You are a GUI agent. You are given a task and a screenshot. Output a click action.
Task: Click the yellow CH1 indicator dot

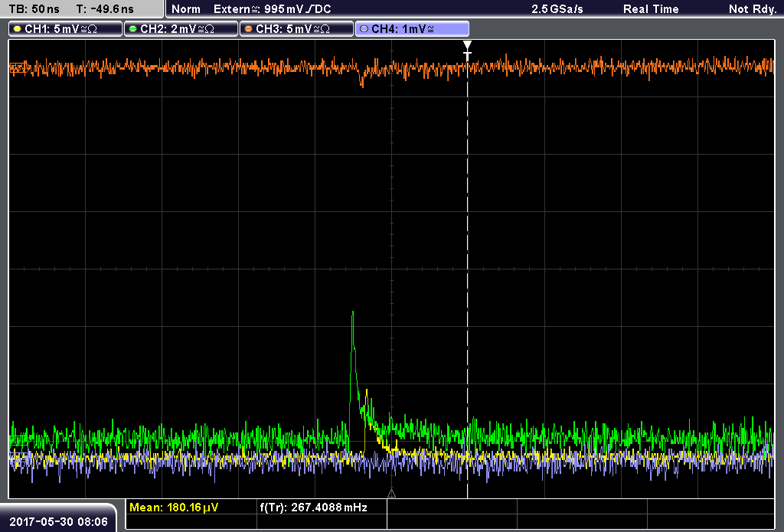18,29
